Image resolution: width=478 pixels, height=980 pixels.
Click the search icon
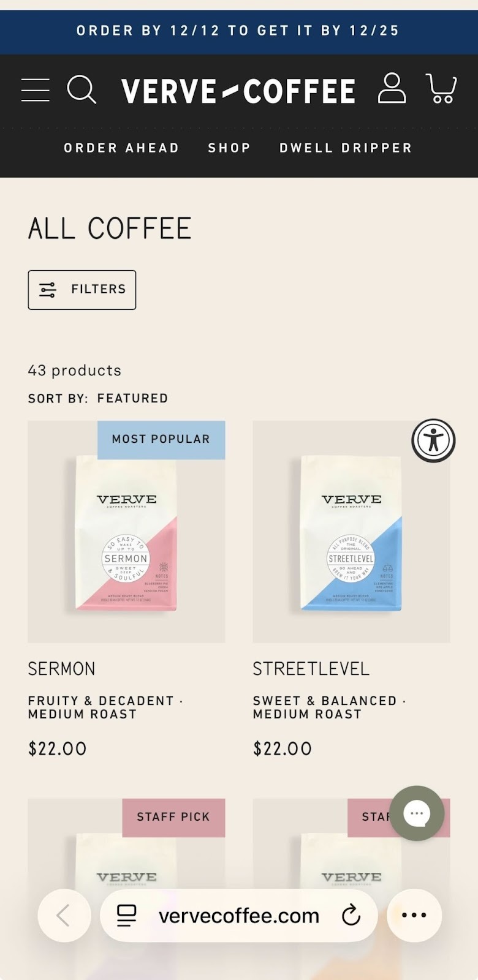coord(82,89)
